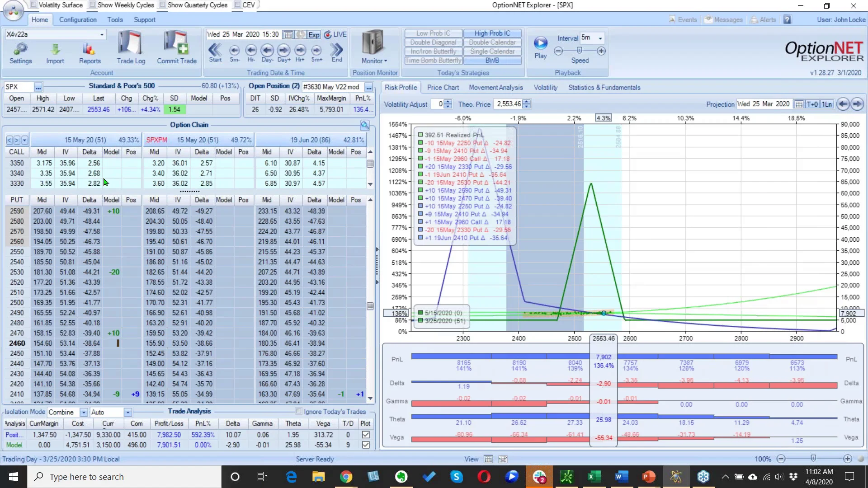Image resolution: width=868 pixels, height=488 pixels.
Task: Click the Exp expiration button
Action: (314, 35)
